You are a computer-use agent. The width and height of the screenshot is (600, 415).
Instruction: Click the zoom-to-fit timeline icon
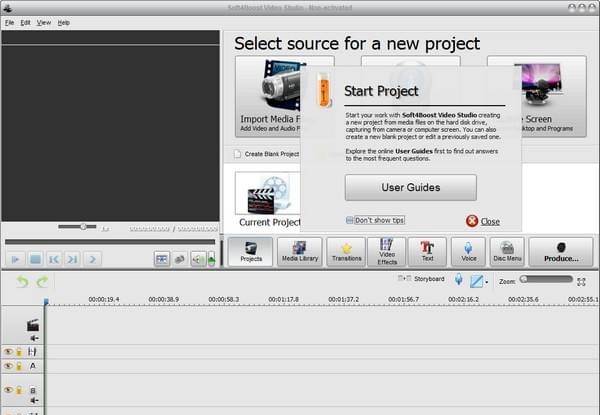click(581, 282)
